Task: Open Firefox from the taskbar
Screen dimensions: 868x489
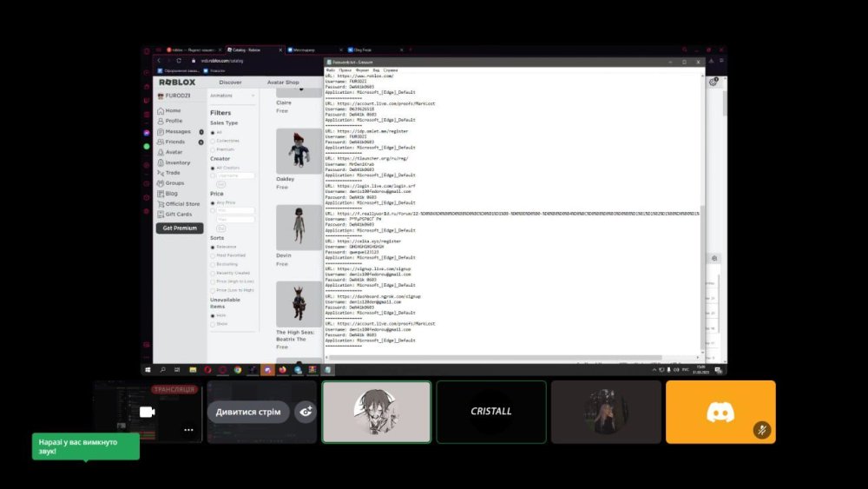Action: pyautogui.click(x=282, y=369)
